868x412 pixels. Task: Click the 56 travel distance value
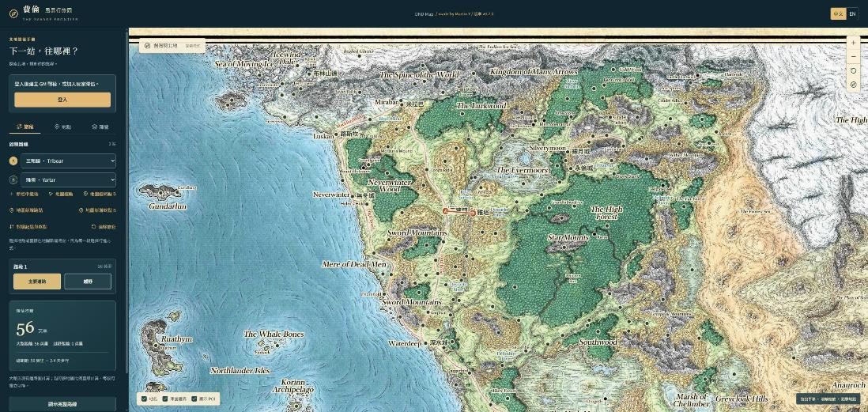[x=25, y=328]
